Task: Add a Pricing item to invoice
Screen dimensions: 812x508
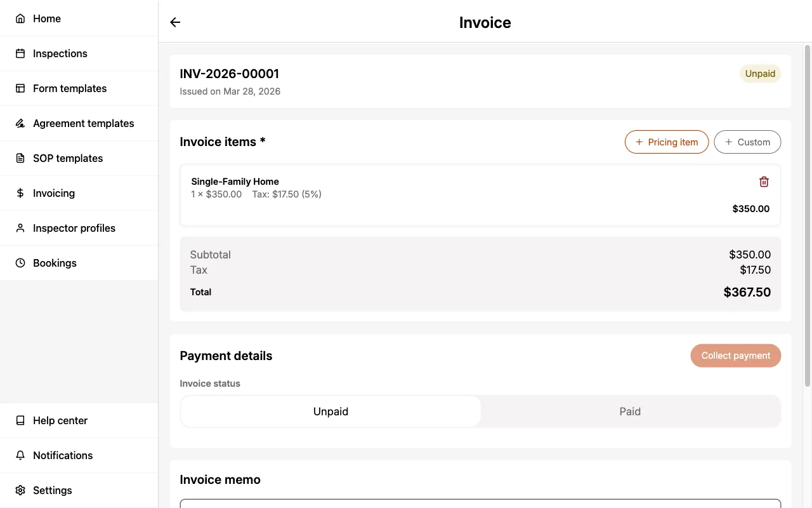Action: 667,142
